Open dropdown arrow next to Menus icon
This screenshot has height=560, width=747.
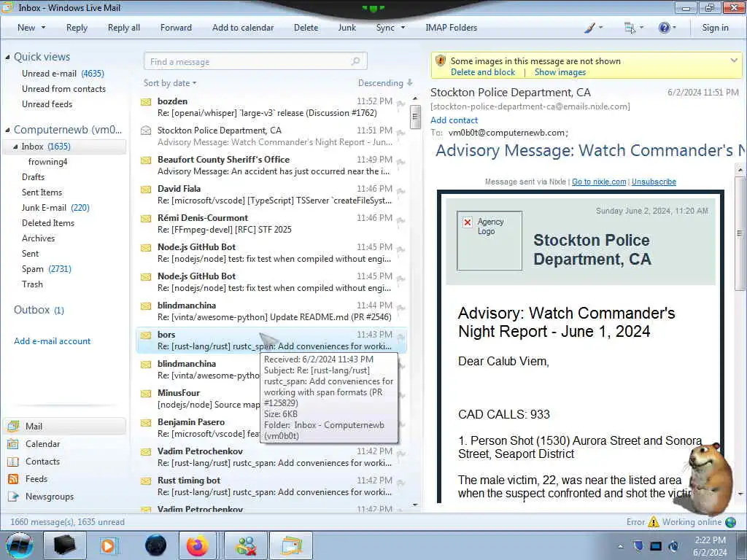click(x=641, y=28)
